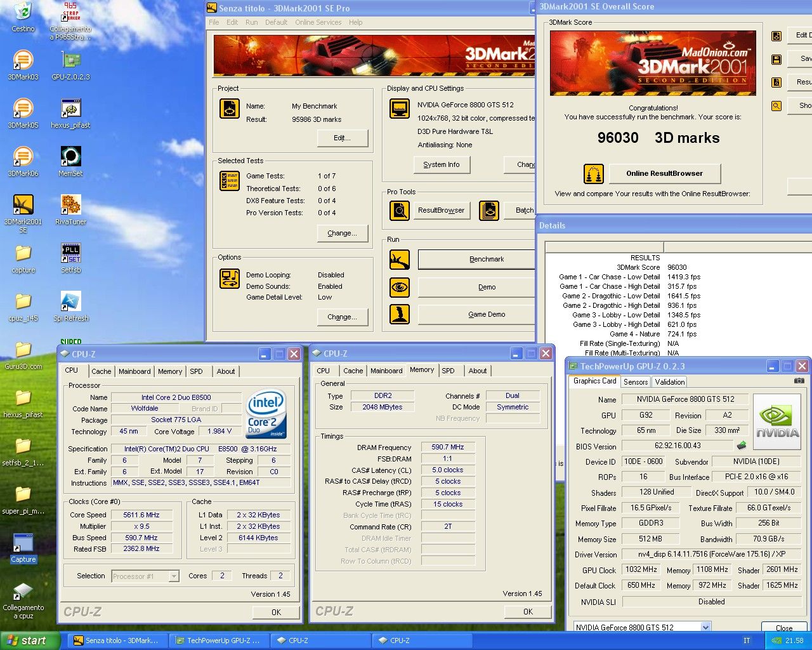
Task: Open the 3DMark03 desktop shortcut
Action: click(x=23, y=65)
